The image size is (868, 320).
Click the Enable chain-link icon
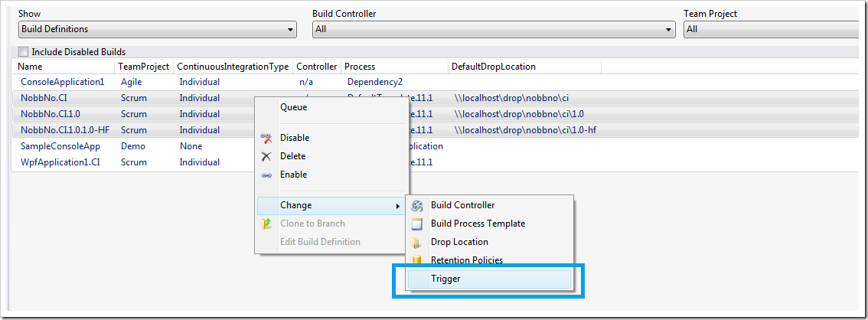(x=266, y=175)
